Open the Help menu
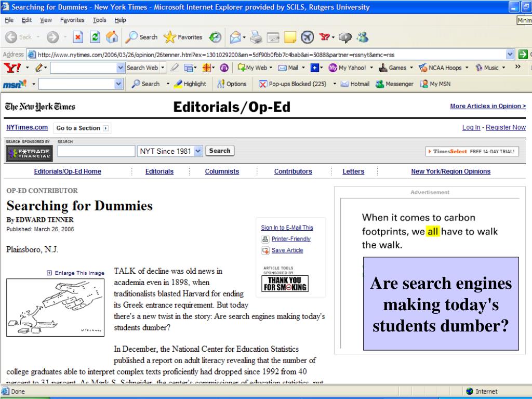Screen dimensions: 532x399 pos(120,20)
